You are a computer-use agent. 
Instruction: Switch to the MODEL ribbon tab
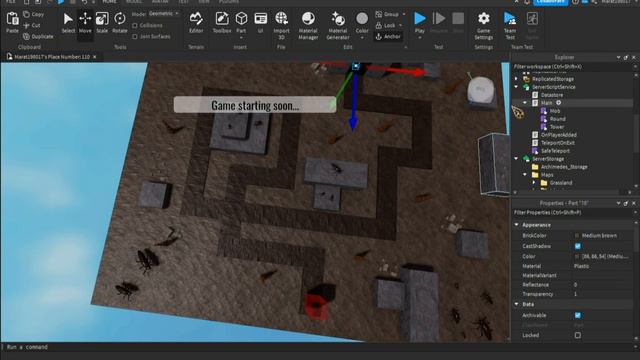pos(133,2)
